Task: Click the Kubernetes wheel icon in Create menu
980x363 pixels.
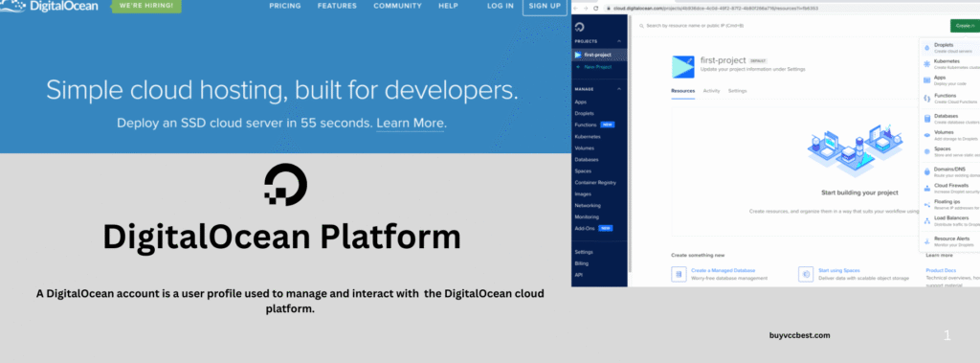Action: coord(926,64)
